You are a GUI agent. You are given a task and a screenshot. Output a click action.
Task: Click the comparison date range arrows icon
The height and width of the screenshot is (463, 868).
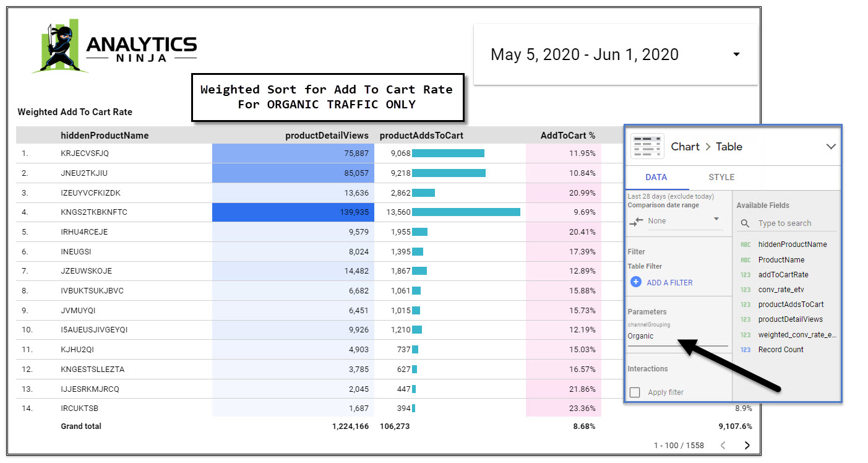(636, 221)
